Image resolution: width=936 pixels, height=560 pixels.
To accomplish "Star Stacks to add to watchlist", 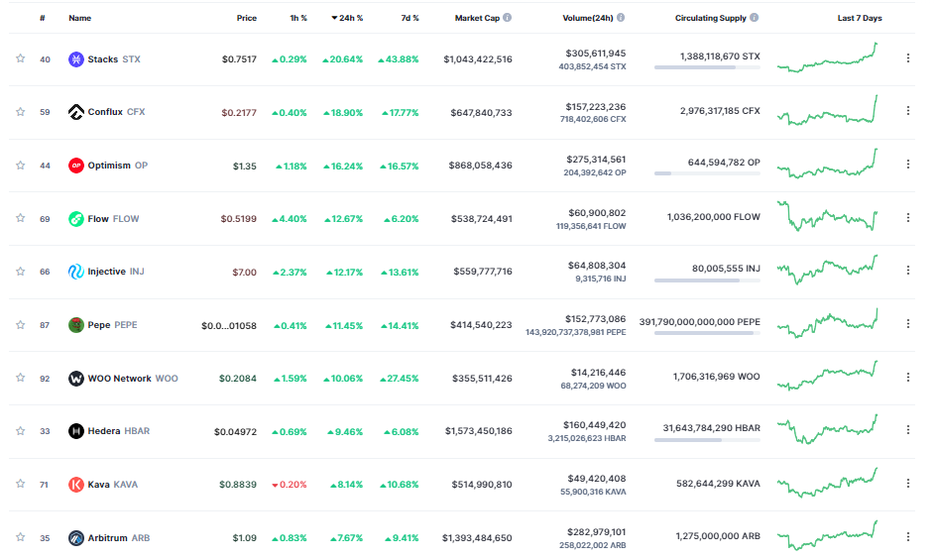I will (x=20, y=59).
